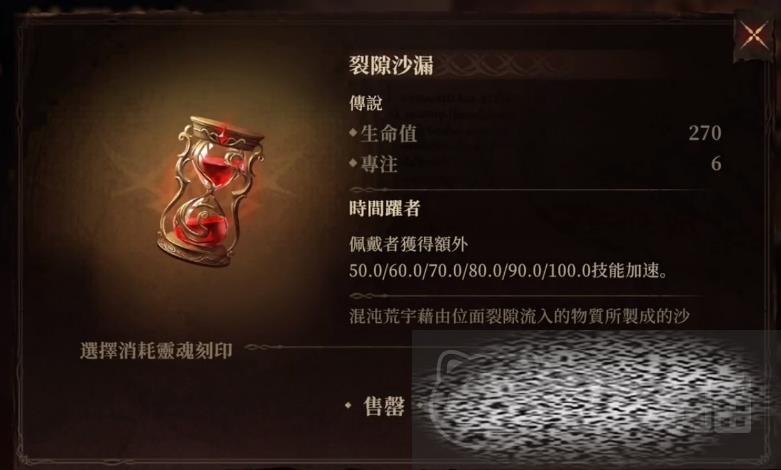Click the red hourglass item image

tap(212, 191)
